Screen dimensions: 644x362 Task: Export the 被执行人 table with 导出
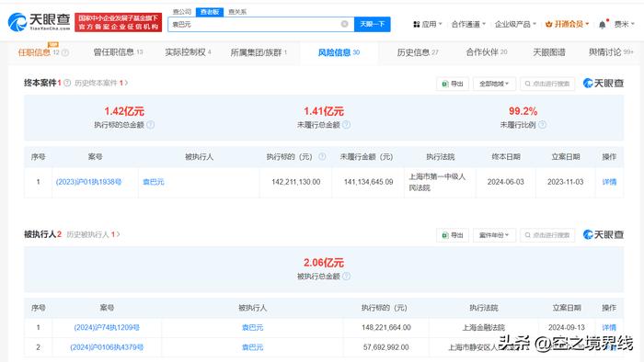coord(453,235)
